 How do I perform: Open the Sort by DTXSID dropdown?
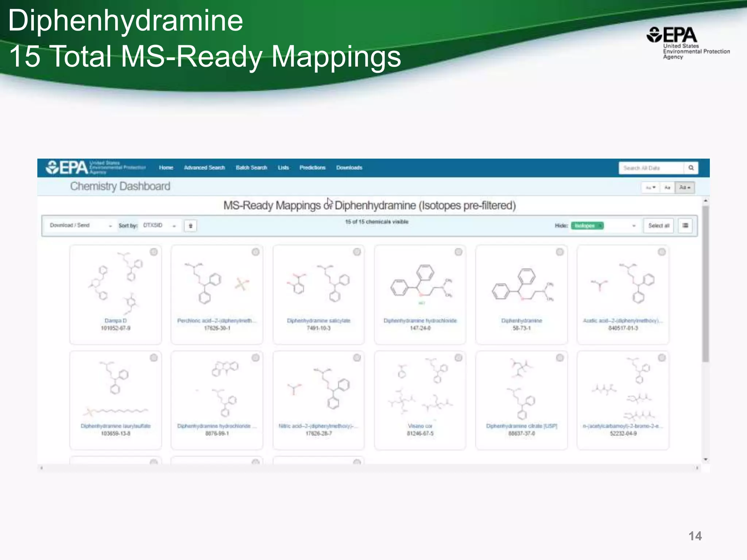tap(159, 226)
